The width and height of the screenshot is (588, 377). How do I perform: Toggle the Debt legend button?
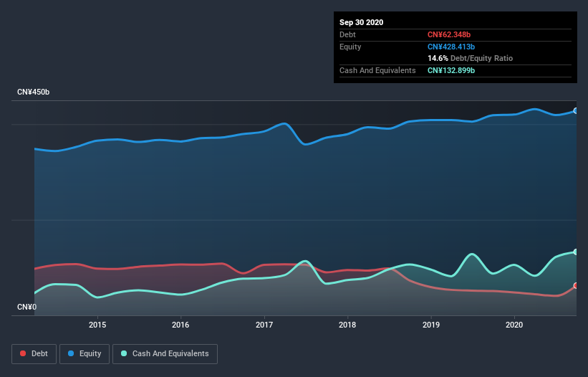34,354
